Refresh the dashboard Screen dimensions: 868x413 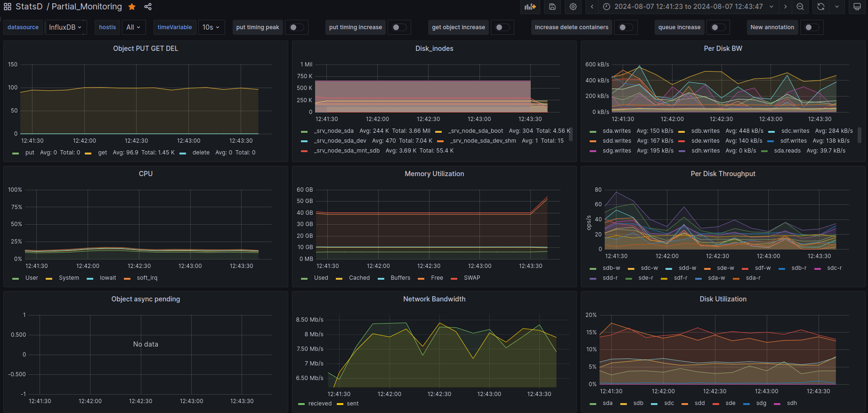pyautogui.click(x=821, y=7)
